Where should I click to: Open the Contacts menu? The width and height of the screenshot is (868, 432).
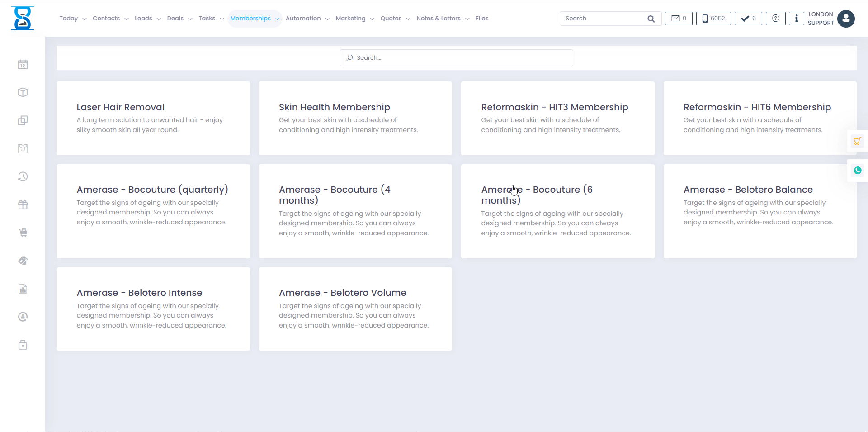coord(110,19)
